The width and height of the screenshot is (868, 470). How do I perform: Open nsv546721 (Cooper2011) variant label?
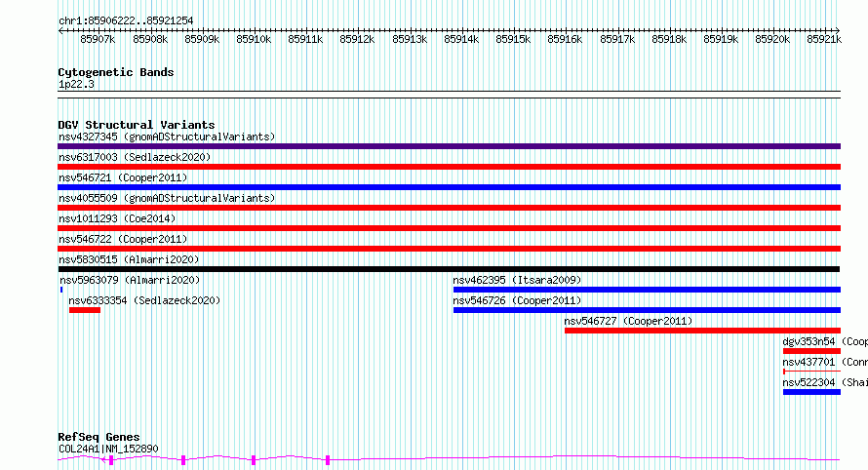pos(123,177)
